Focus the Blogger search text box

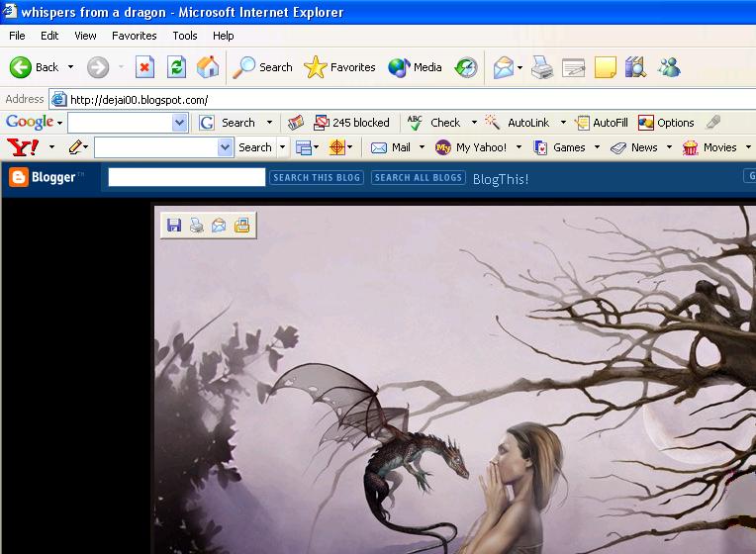pos(187,177)
